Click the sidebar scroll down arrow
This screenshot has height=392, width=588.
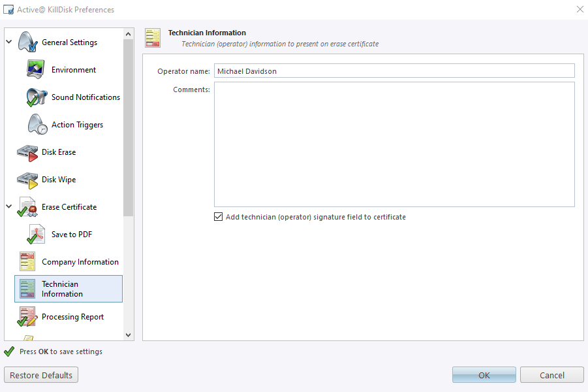pyautogui.click(x=128, y=335)
